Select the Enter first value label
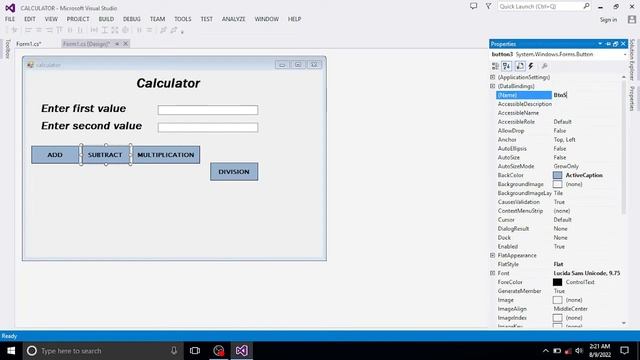Image resolution: width=640 pixels, height=360 pixels. click(83, 109)
